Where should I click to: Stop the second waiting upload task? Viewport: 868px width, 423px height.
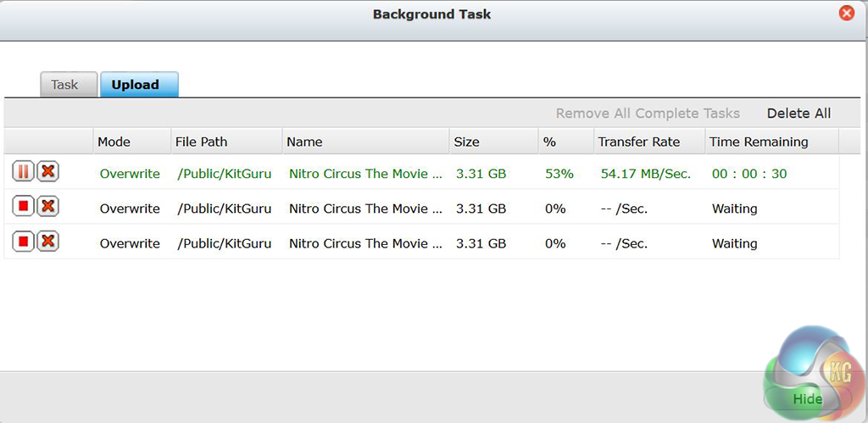tap(23, 207)
